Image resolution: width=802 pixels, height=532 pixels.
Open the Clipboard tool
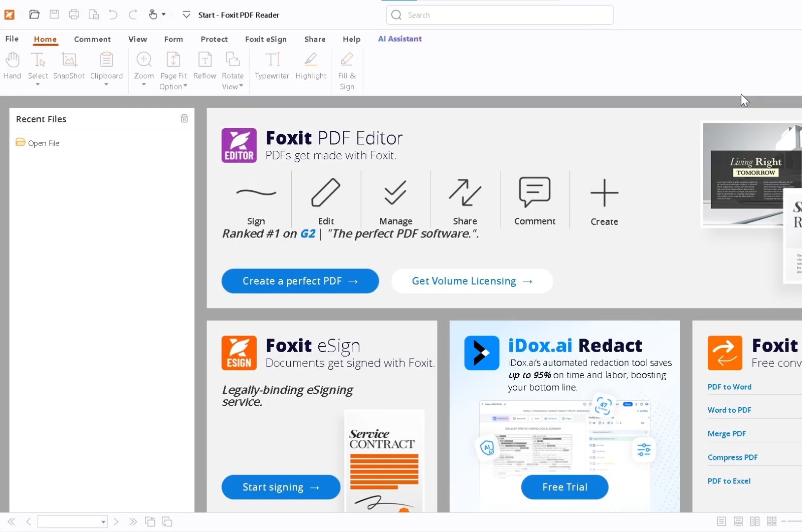[x=106, y=66]
